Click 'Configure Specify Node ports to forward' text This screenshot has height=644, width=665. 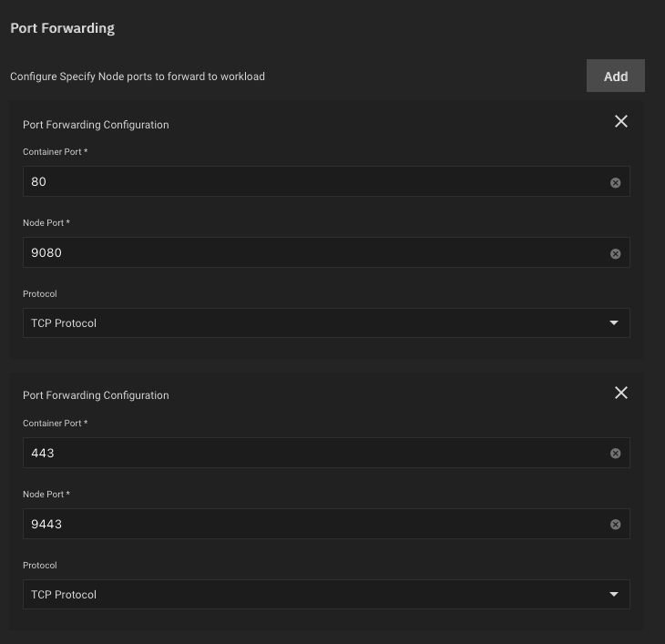tap(138, 77)
